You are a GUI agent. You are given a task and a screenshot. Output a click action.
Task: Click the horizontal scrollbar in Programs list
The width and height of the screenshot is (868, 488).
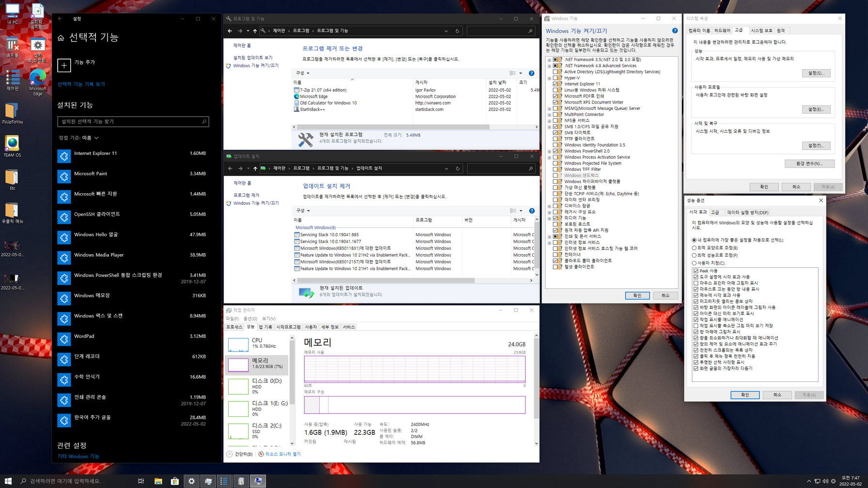pyautogui.click(x=393, y=127)
